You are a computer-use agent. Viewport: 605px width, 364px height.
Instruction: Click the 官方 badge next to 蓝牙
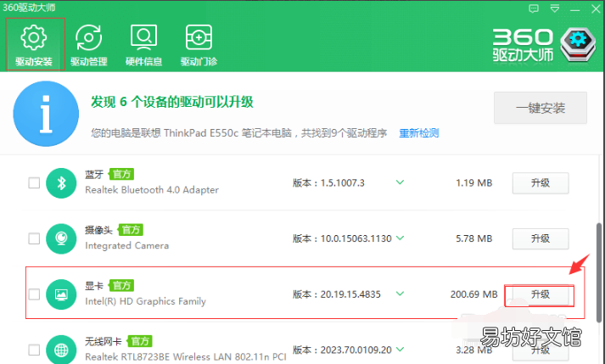[121, 174]
